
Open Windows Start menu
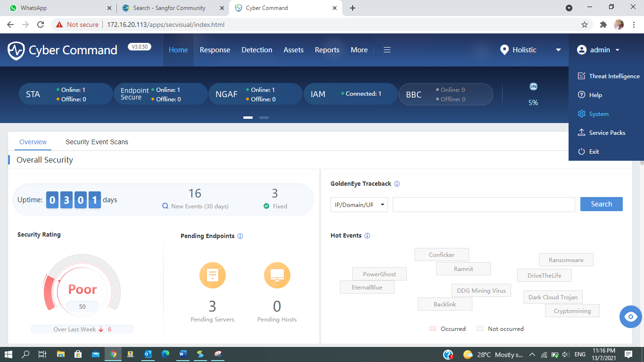(8, 354)
